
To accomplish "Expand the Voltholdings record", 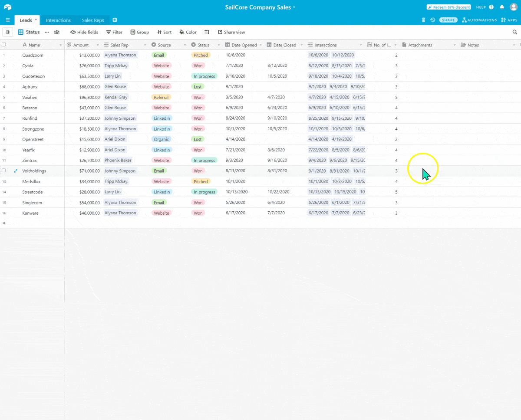I will point(16,171).
